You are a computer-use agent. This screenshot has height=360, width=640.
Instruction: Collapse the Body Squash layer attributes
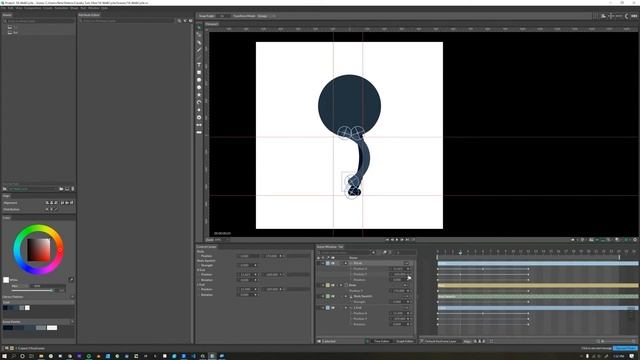click(x=346, y=296)
